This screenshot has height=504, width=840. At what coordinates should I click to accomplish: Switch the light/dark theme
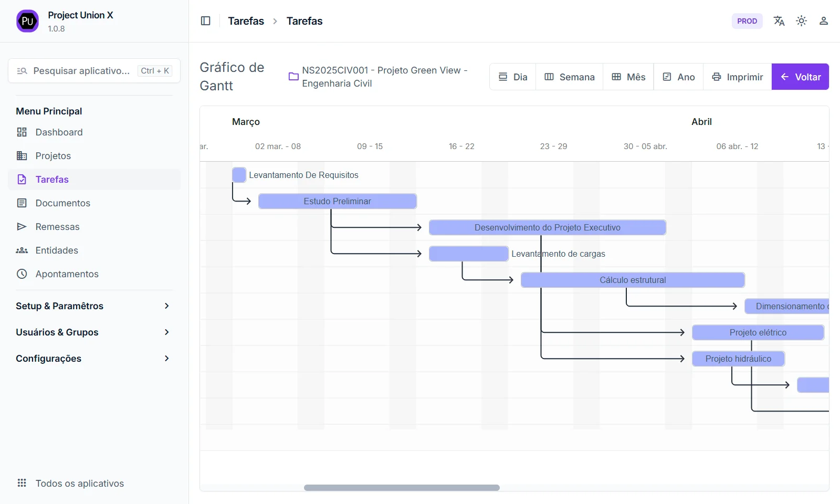(x=801, y=21)
